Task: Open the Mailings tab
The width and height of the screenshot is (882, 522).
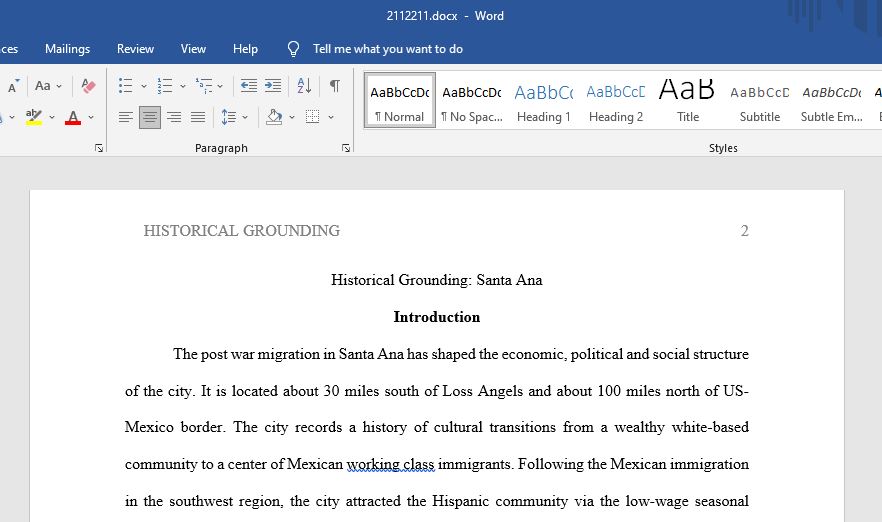Action: point(68,49)
